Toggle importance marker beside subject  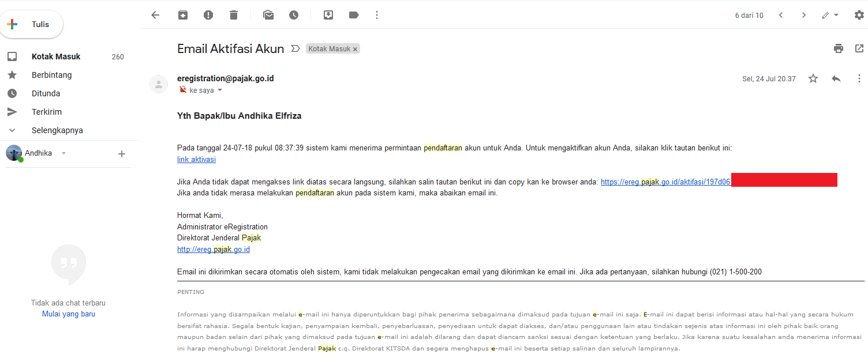[x=295, y=49]
